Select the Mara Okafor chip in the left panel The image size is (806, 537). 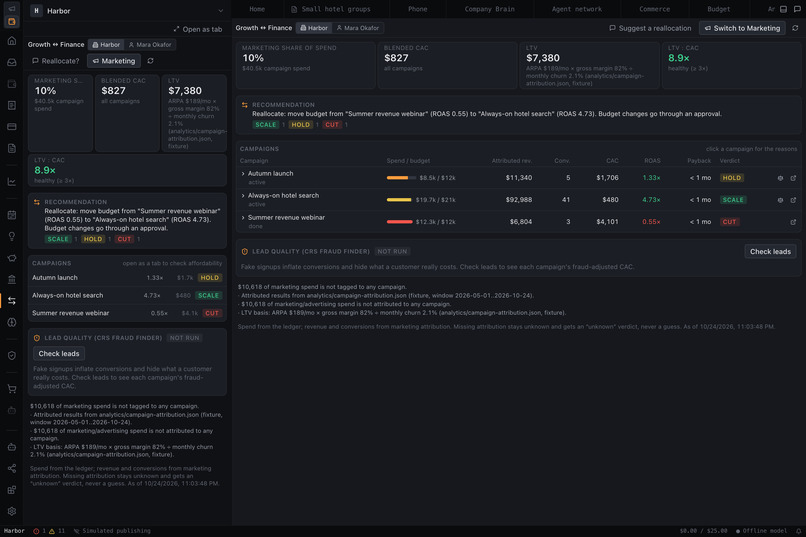[150, 45]
